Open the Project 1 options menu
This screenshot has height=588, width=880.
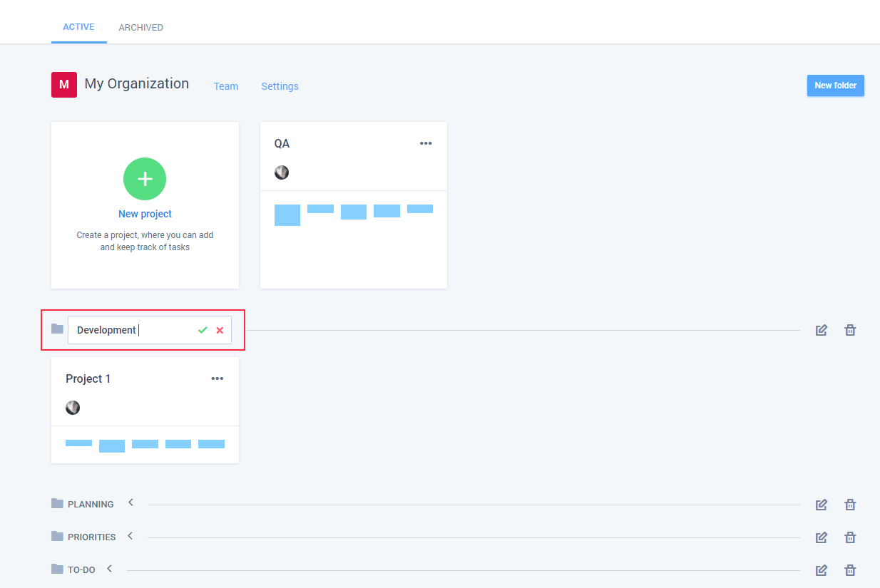218,378
